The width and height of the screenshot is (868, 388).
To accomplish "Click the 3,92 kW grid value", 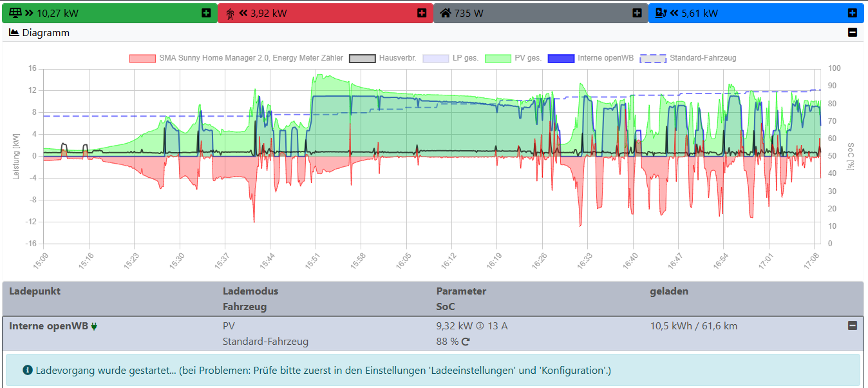I will [x=269, y=13].
